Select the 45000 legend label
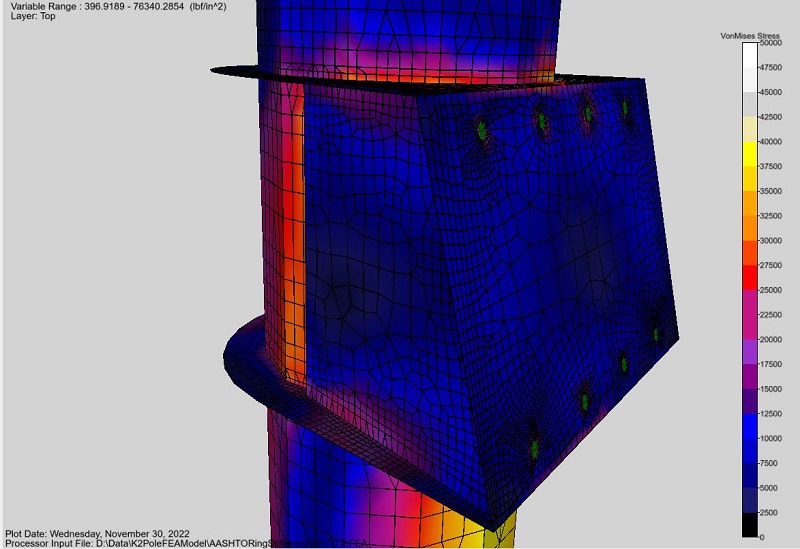 pos(770,92)
